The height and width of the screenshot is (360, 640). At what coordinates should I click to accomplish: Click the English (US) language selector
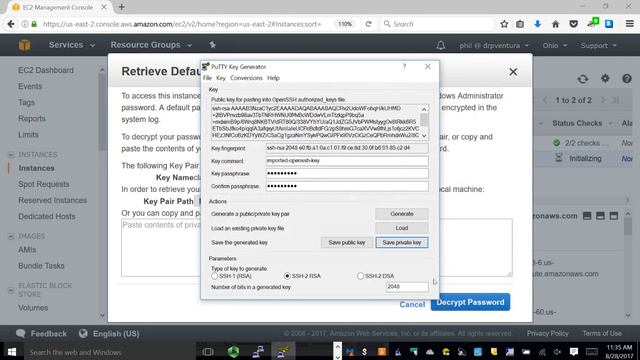[x=109, y=334]
